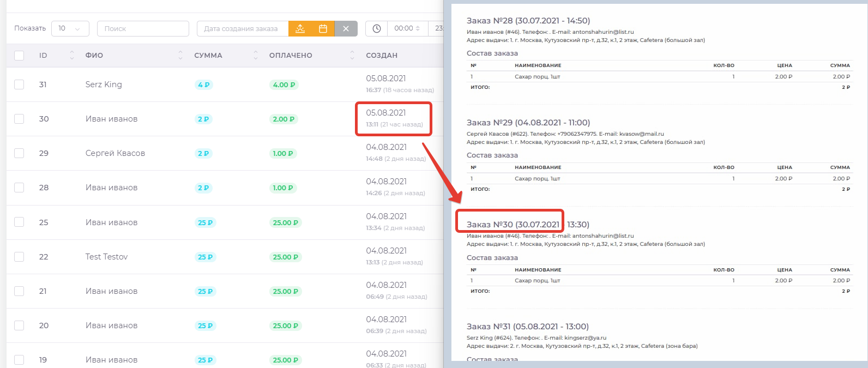The width and height of the screenshot is (868, 368).
Task: Clear the date filter with X button
Action: coord(346,29)
